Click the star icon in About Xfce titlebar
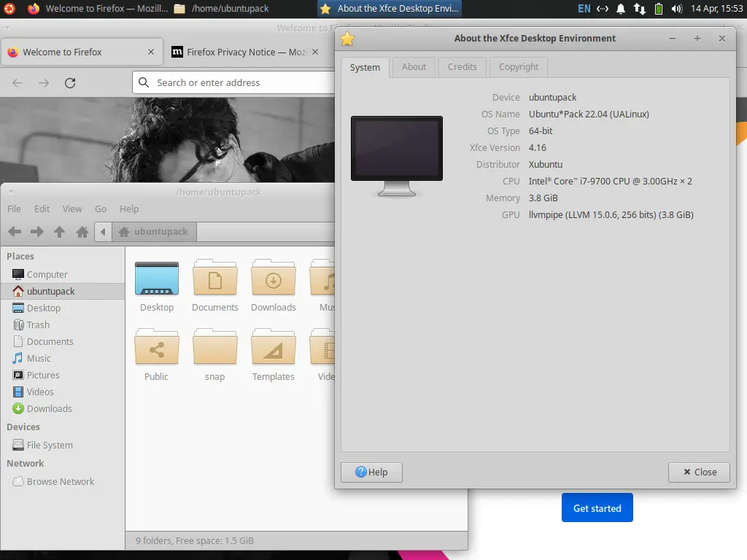747x560 pixels. 347,39
